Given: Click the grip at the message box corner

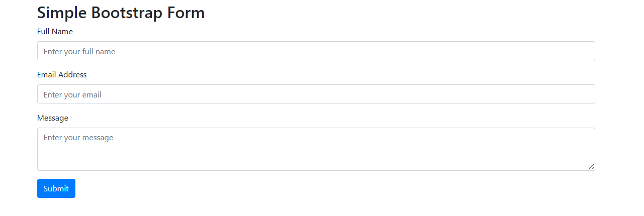Looking at the screenshot, I should click(591, 167).
